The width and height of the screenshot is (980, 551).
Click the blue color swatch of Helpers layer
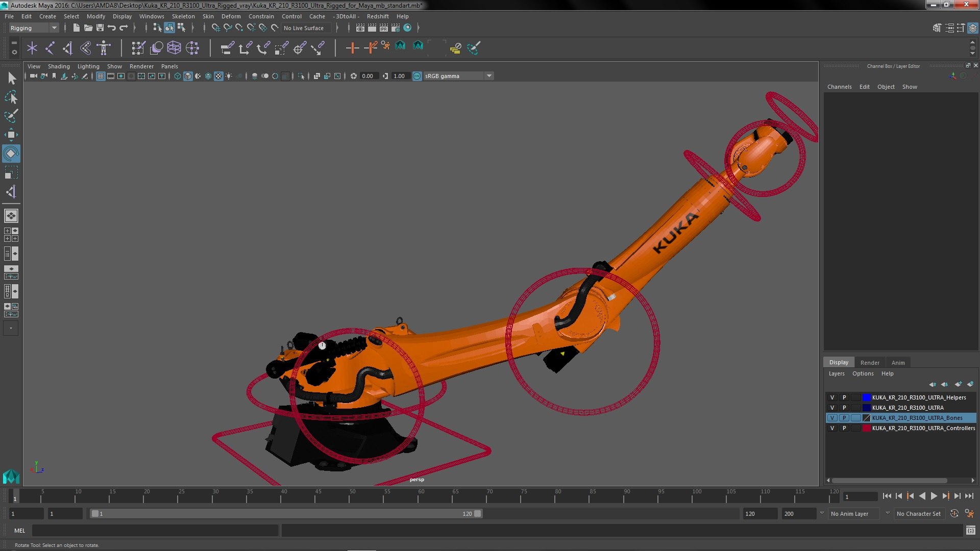[866, 397]
